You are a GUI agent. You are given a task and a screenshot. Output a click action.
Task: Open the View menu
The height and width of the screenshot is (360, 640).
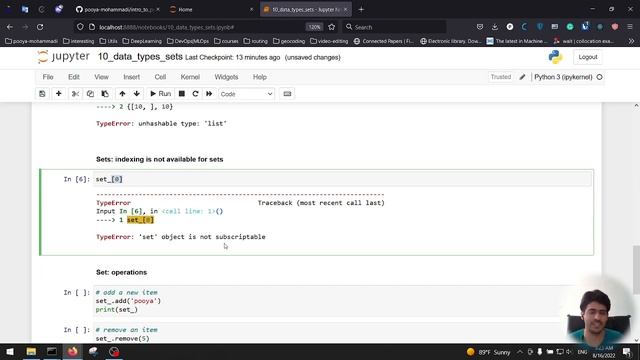coord(101,77)
